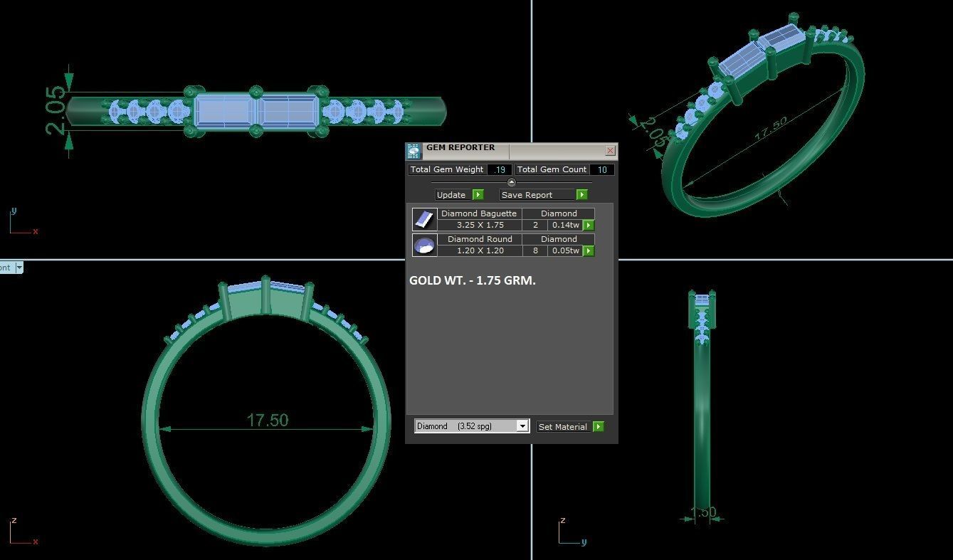Select the Total Gem Weight value .19
Image resolution: width=953 pixels, height=560 pixels.
[x=500, y=169]
